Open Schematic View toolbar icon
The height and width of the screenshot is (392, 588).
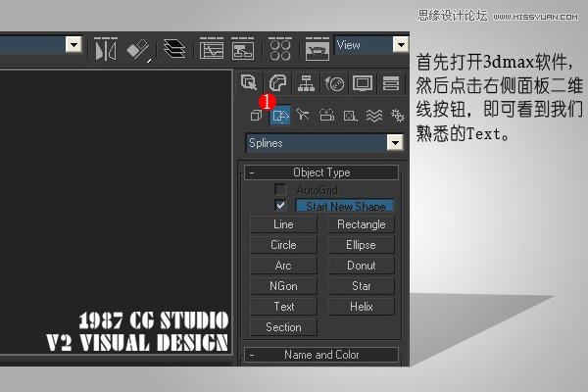pyautogui.click(x=243, y=47)
